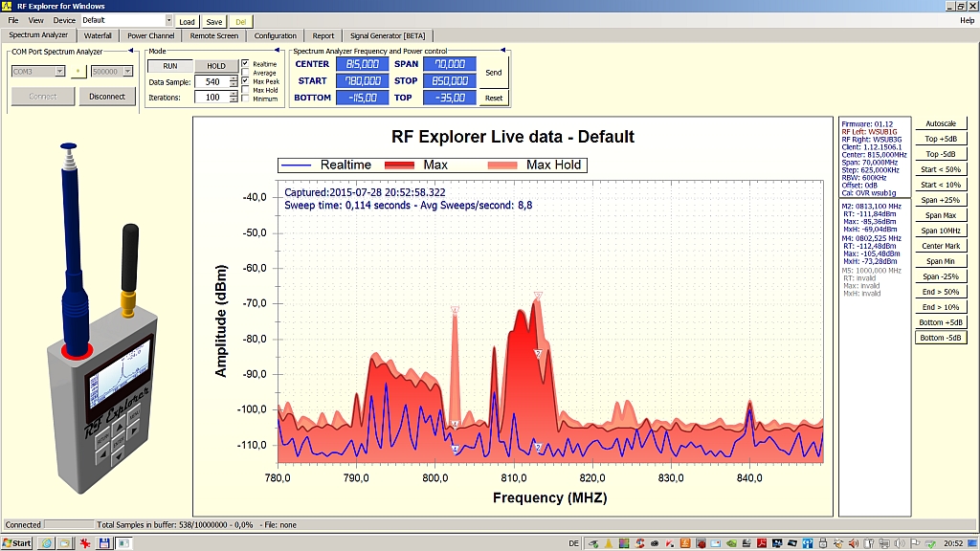Click the red speaker volume tray icon
Image resolution: width=980 pixels, height=551 pixels.
click(853, 543)
